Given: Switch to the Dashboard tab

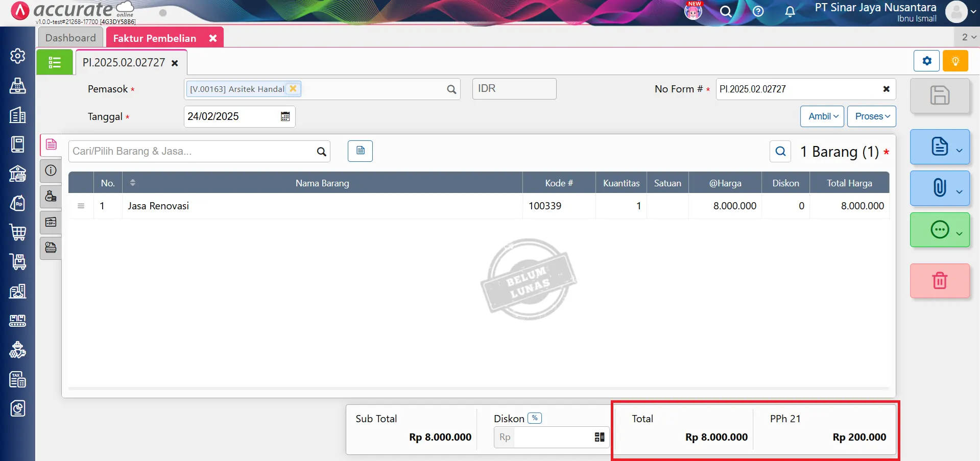Looking at the screenshot, I should tap(70, 38).
